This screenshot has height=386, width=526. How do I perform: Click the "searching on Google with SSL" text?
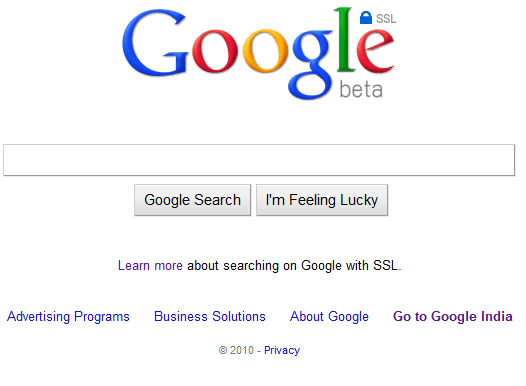[312, 266]
